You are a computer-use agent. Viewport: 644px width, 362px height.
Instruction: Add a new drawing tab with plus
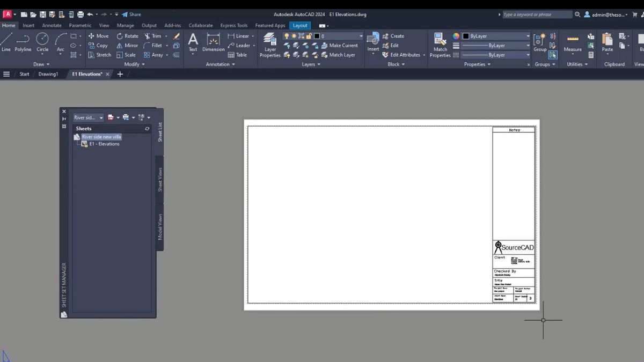tap(120, 74)
